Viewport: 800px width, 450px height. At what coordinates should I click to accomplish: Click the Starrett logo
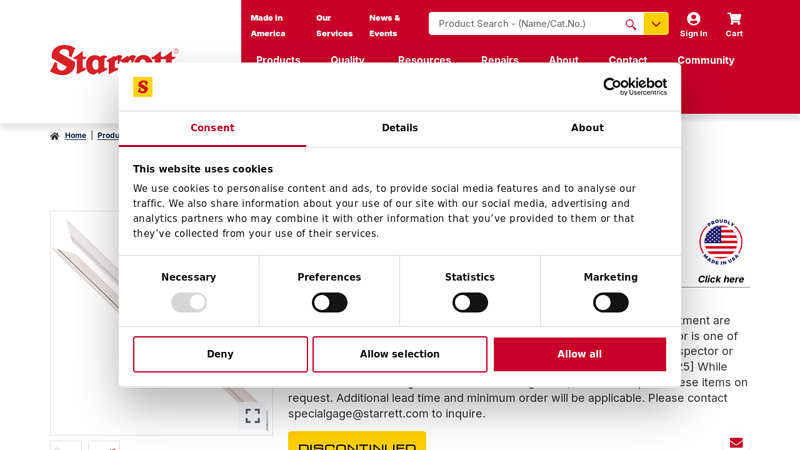(114, 59)
